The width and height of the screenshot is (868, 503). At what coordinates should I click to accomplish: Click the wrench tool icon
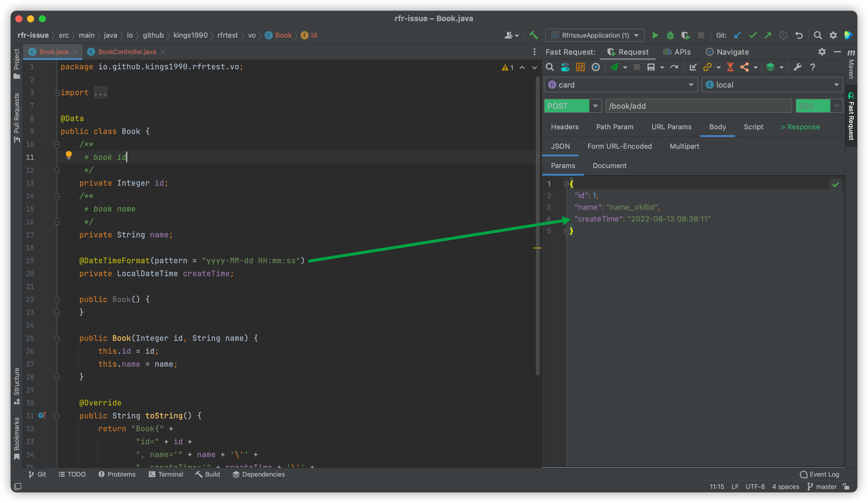pos(797,67)
